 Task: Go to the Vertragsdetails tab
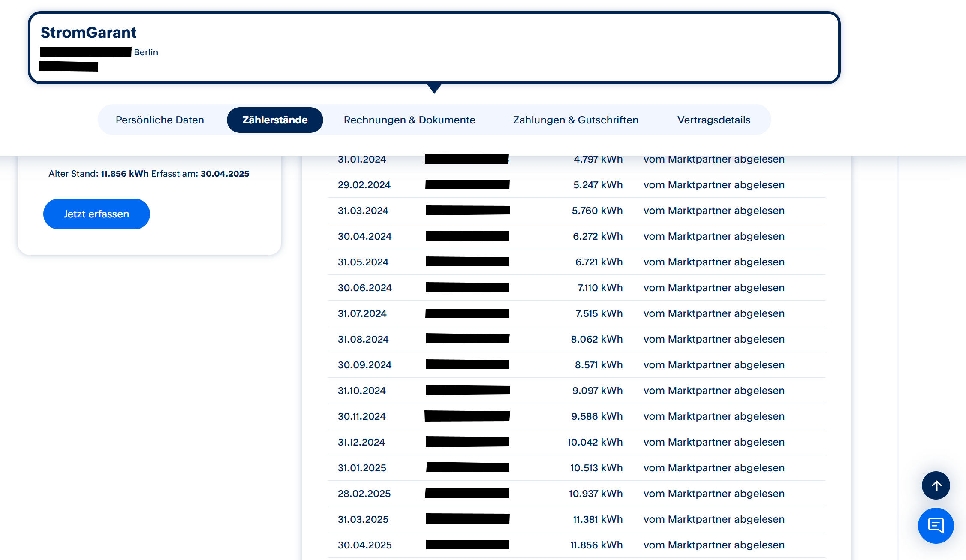[x=713, y=120]
